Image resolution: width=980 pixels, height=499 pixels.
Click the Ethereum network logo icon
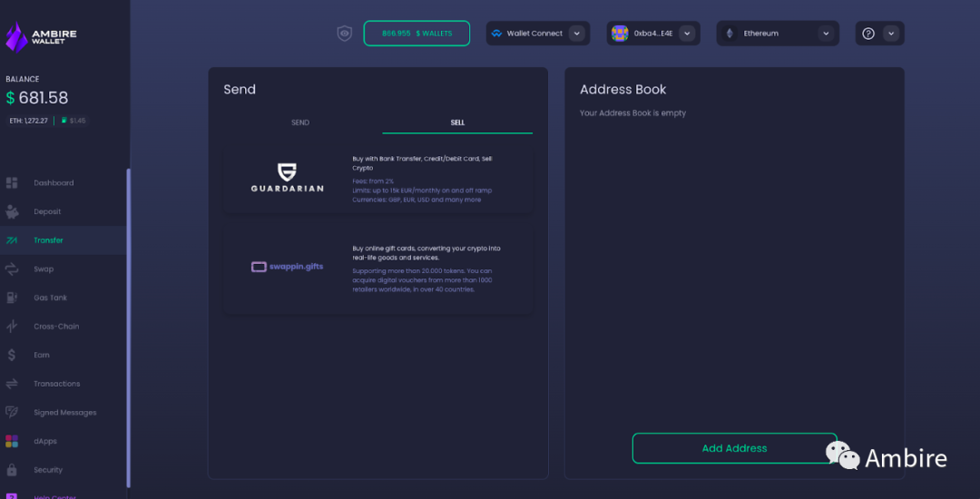730,33
